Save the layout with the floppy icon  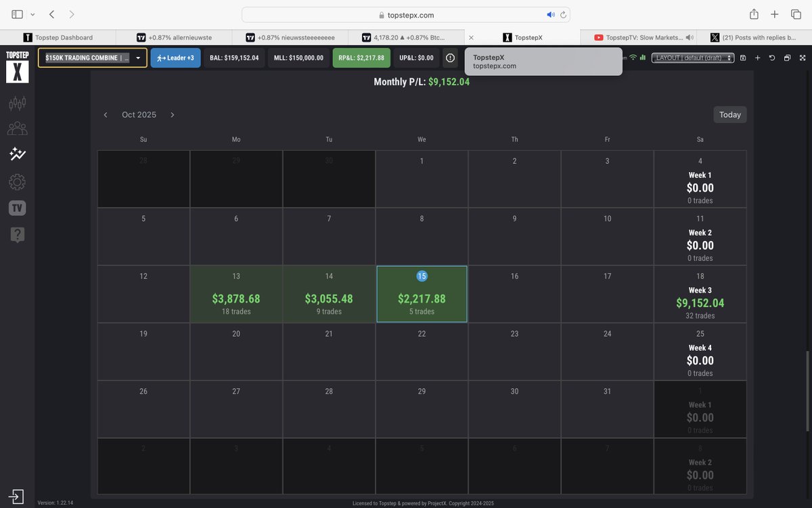[x=743, y=58]
